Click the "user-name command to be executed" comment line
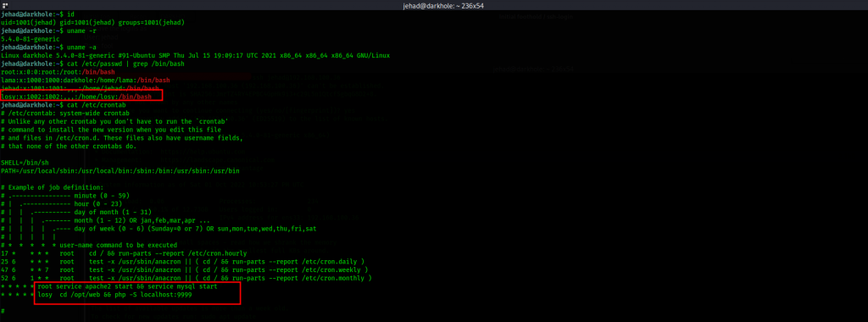Screen dimensions: 868x322 [89, 245]
